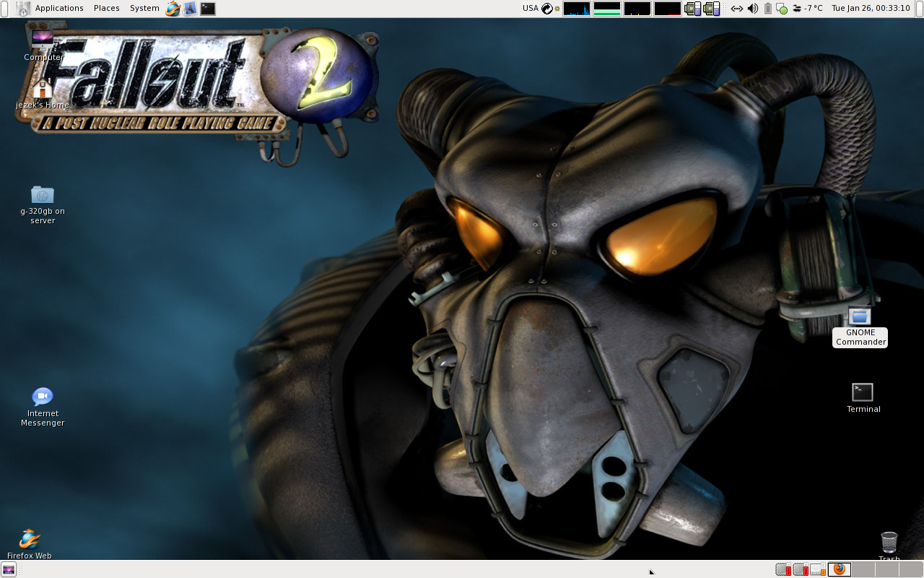
Task: Switch to the third workspace
Action: [887, 569]
